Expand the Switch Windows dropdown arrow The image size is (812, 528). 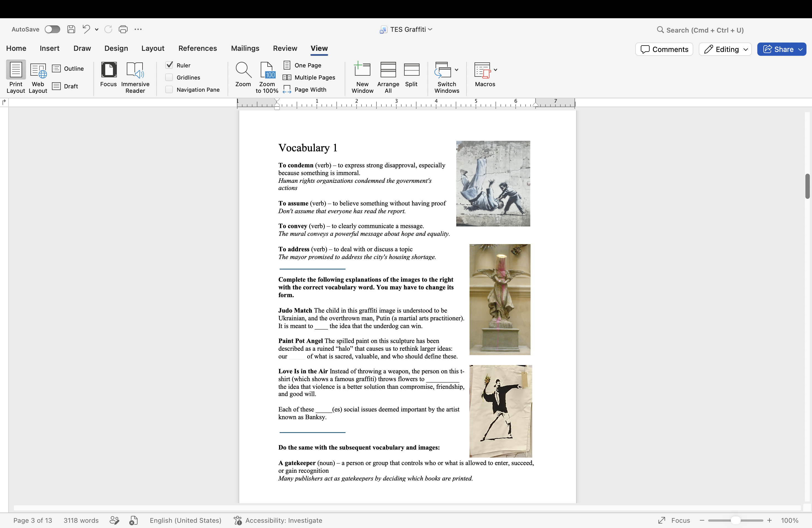coord(457,70)
